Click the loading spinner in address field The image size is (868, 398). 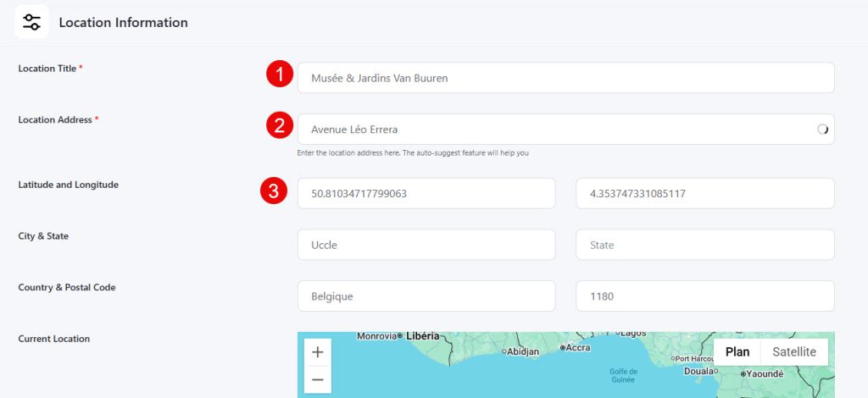click(x=821, y=130)
